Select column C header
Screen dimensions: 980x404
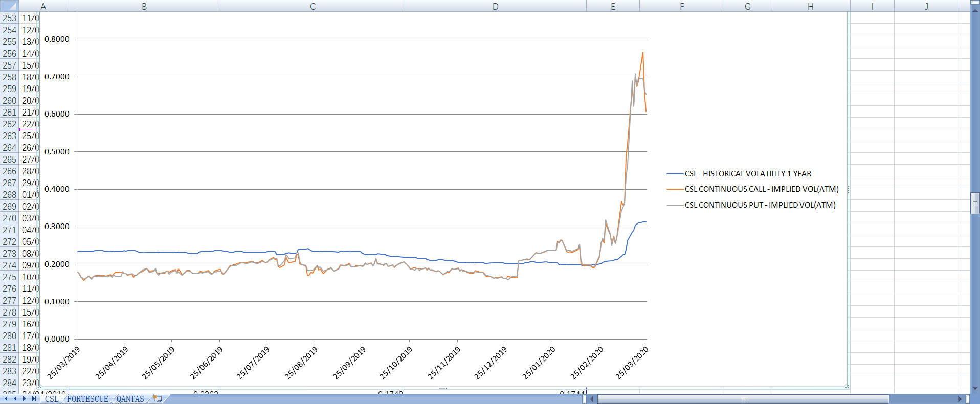coord(313,6)
